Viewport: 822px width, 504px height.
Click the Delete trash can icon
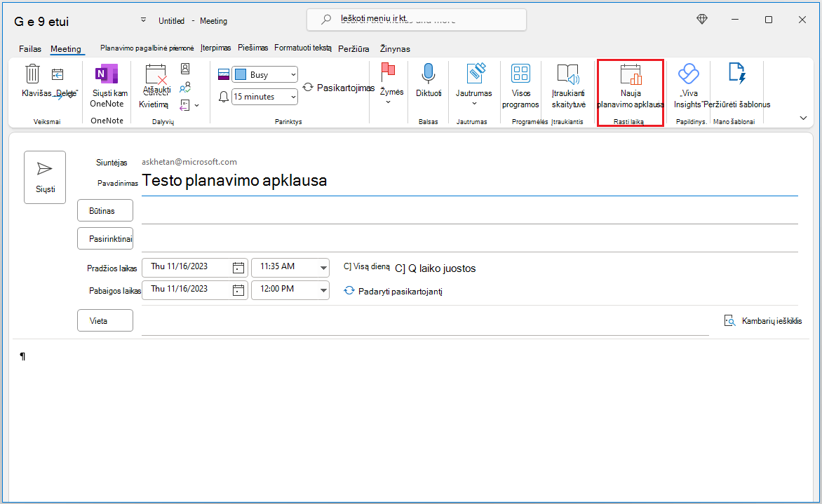[x=32, y=74]
